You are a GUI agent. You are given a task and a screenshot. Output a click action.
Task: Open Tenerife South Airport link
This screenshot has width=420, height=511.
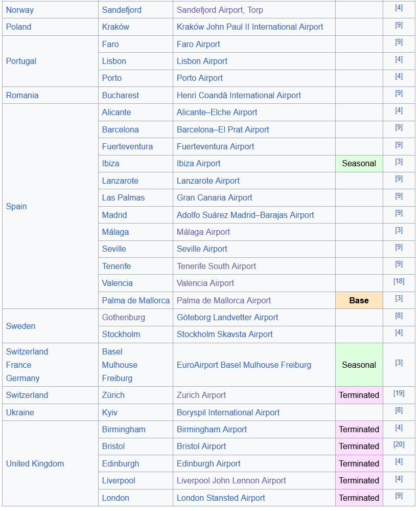pos(216,266)
